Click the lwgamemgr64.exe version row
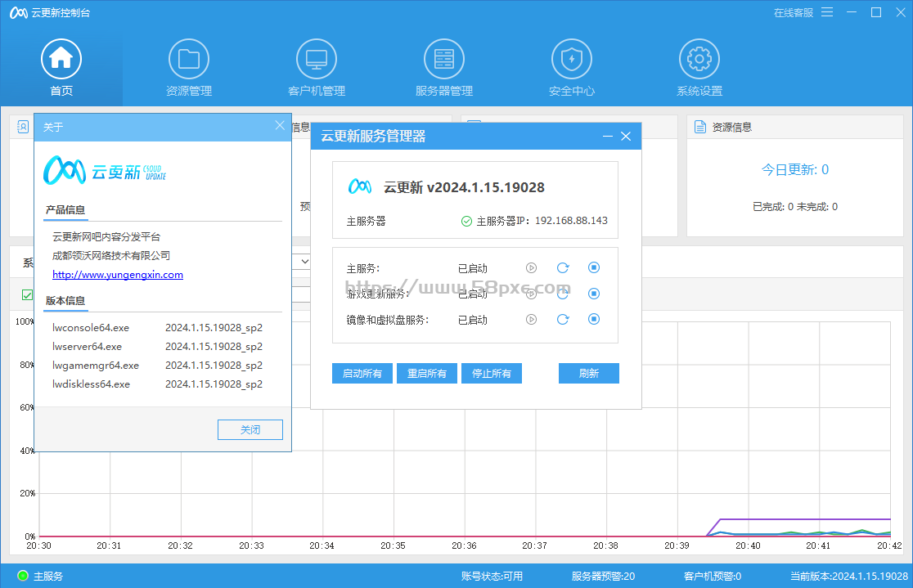The height and width of the screenshot is (588, 913). [x=157, y=365]
